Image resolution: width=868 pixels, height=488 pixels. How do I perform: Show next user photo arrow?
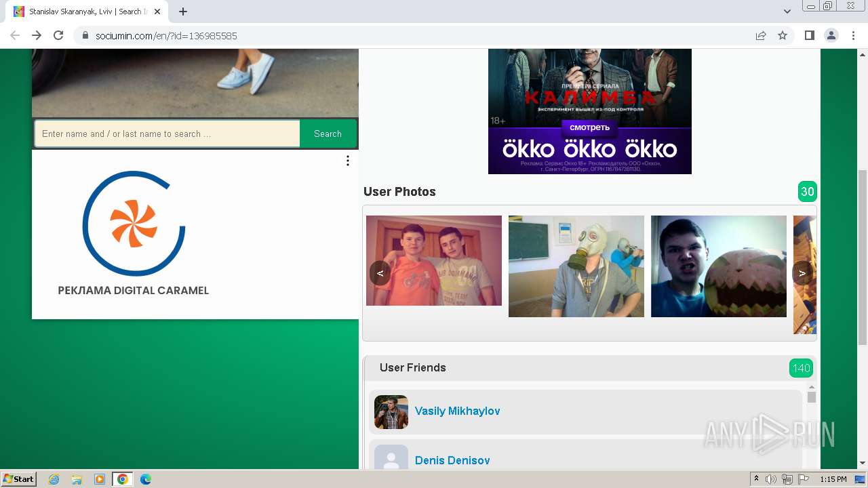(x=803, y=273)
